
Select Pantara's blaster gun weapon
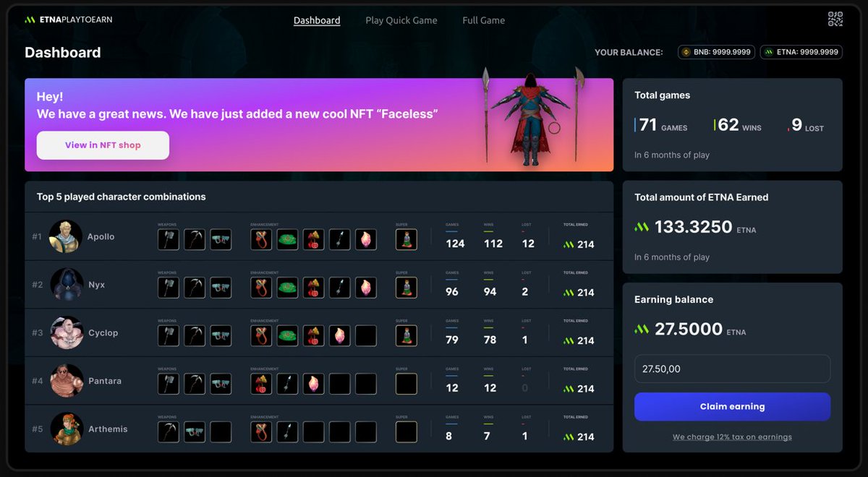tap(221, 384)
